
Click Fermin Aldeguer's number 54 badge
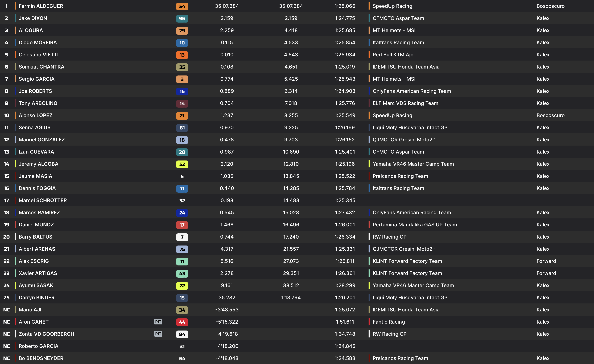click(x=182, y=6)
